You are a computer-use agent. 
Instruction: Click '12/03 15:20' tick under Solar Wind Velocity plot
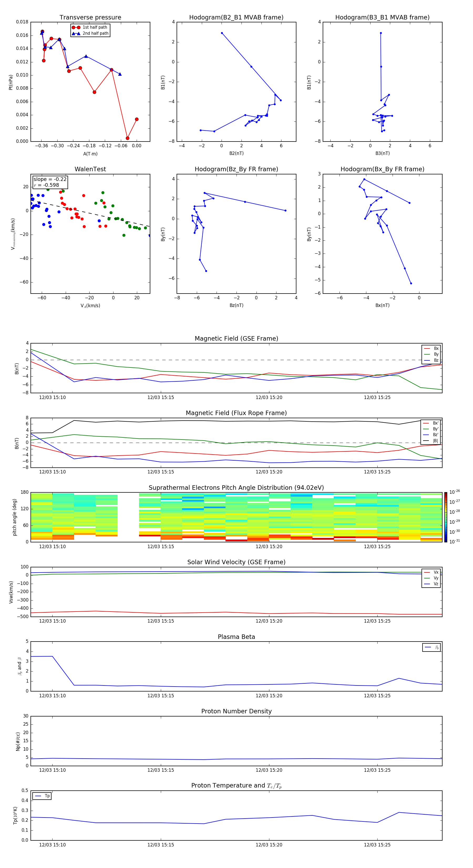[269, 621]
